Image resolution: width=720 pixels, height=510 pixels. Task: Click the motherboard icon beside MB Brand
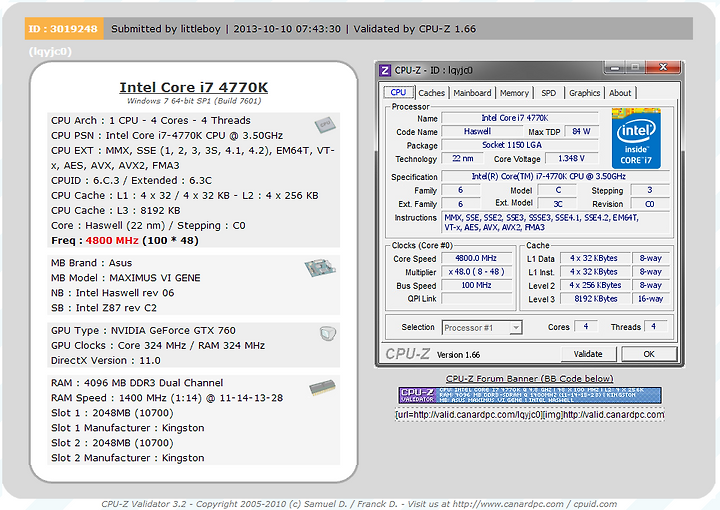[x=320, y=268]
